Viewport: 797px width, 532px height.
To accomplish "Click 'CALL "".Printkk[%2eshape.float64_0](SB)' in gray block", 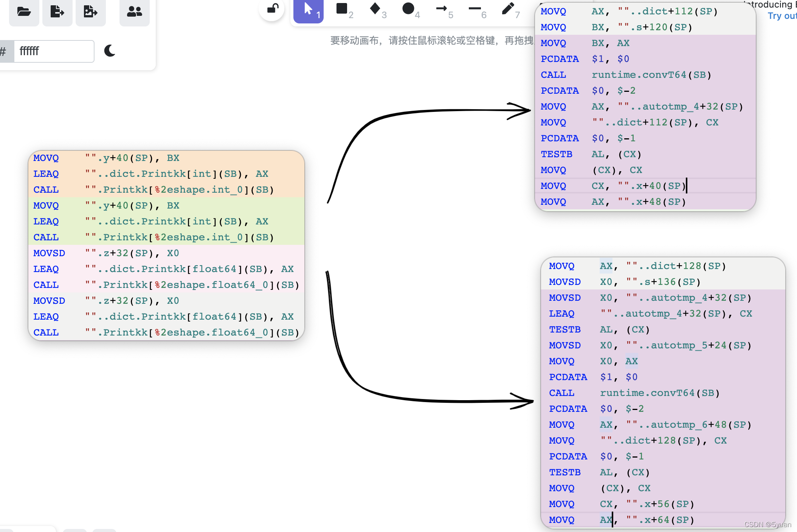I will pos(166,332).
